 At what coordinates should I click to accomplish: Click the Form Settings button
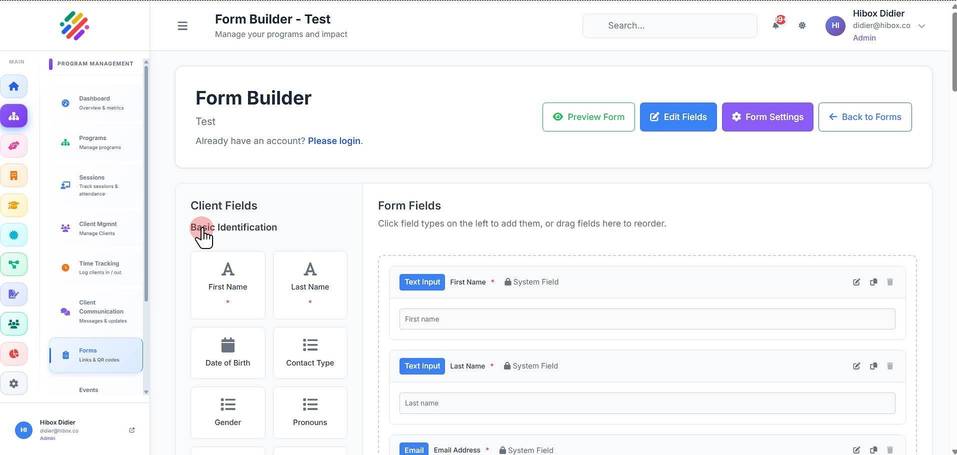[x=767, y=117]
